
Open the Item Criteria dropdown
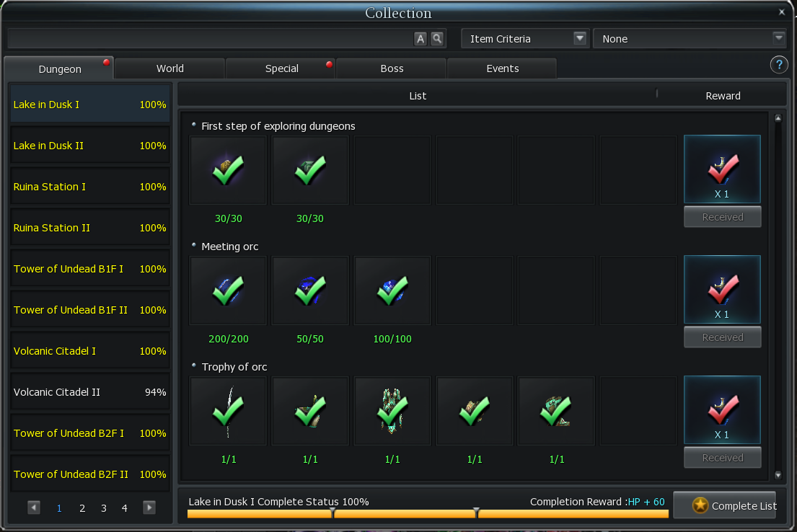point(524,39)
